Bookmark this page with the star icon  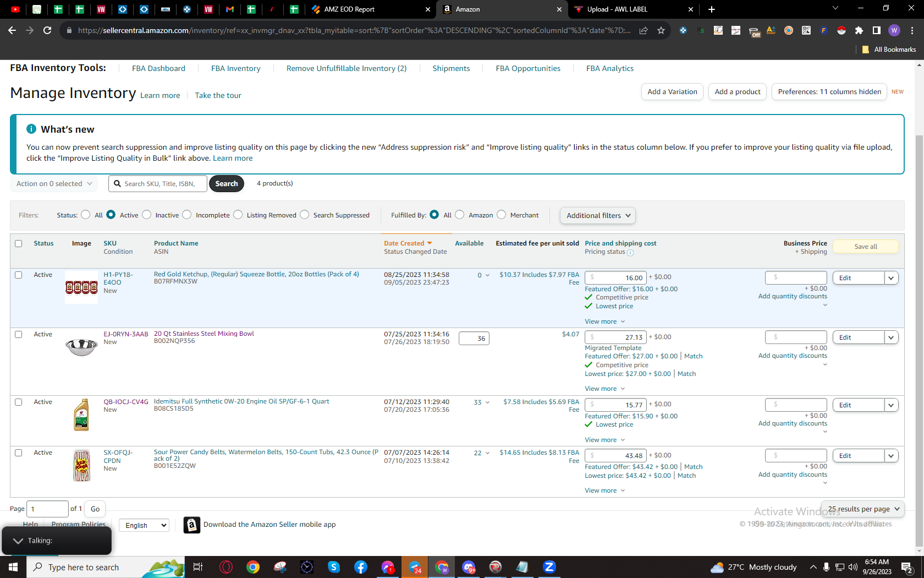coord(661,30)
